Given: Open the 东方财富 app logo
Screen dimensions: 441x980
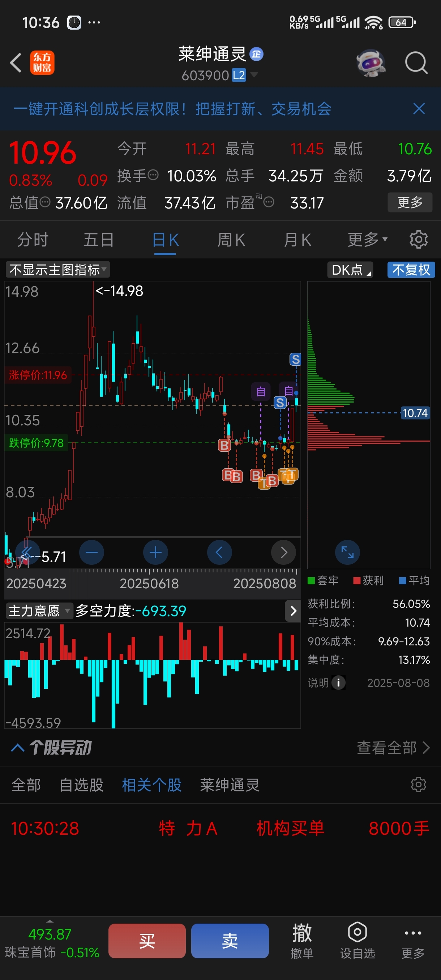Looking at the screenshot, I should 42,63.
